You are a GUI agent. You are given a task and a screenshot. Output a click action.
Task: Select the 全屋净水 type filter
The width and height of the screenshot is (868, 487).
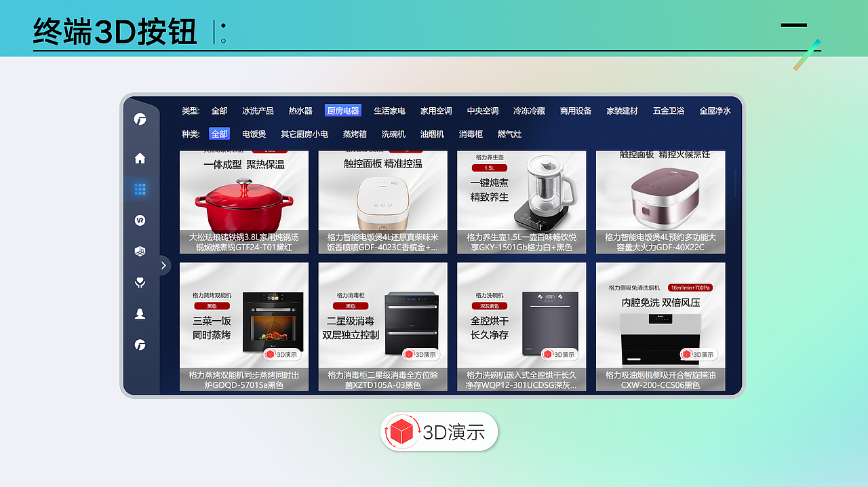pyautogui.click(x=715, y=111)
